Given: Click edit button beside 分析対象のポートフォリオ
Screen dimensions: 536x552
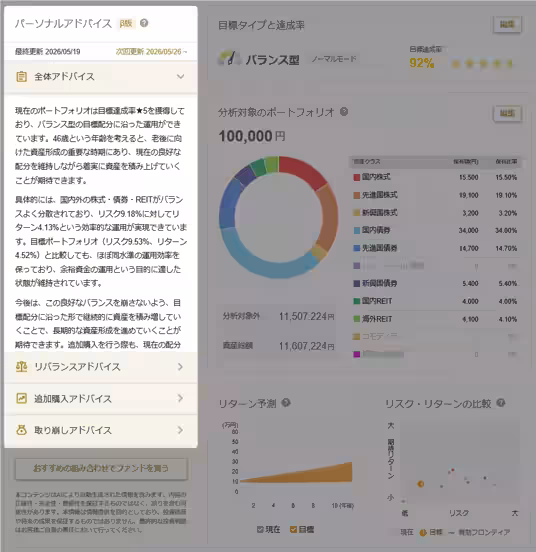Looking at the screenshot, I should pos(507,113).
